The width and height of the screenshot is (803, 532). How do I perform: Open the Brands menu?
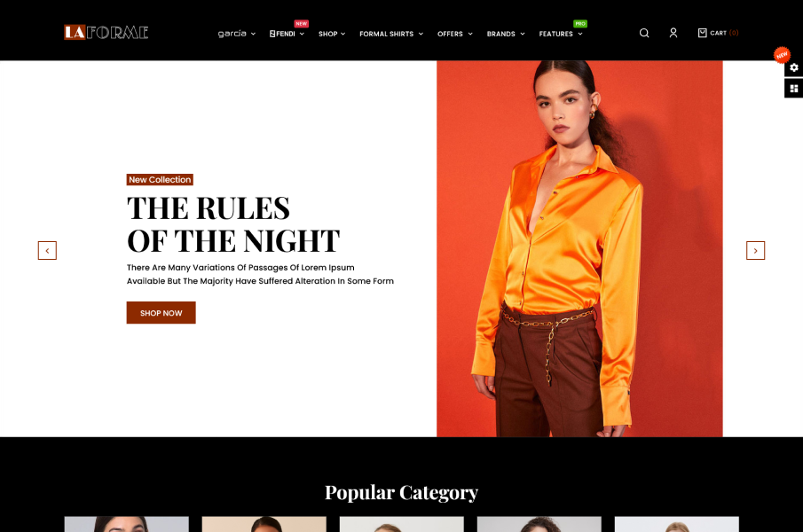tap(506, 34)
